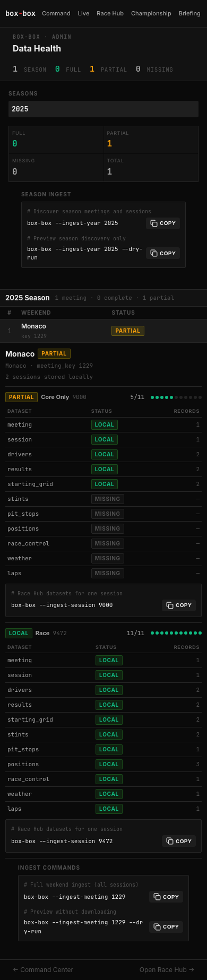The width and height of the screenshot is (207, 980).
Task: Switch to Race Hub in navigation
Action: [x=110, y=13]
